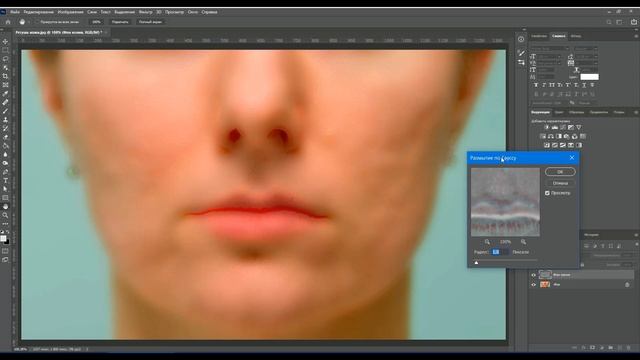Select the Lasso tool
The width and height of the screenshot is (640, 360).
[x=5, y=59]
